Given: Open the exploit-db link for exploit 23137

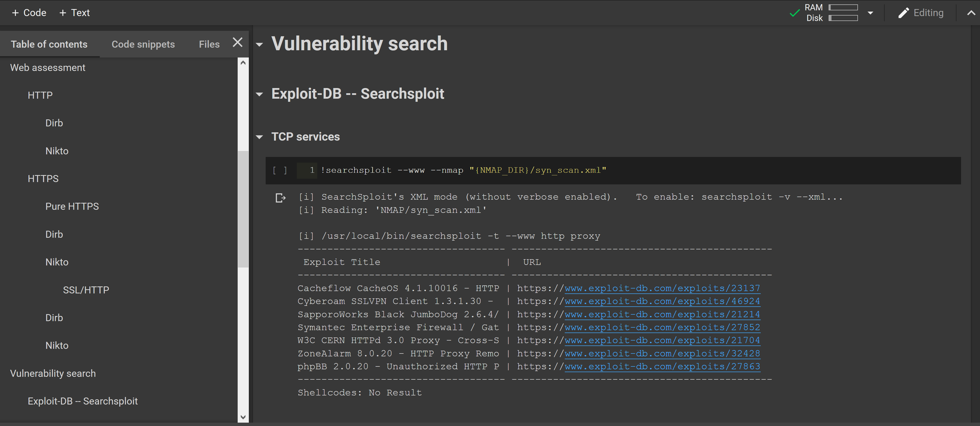Looking at the screenshot, I should pyautogui.click(x=662, y=288).
